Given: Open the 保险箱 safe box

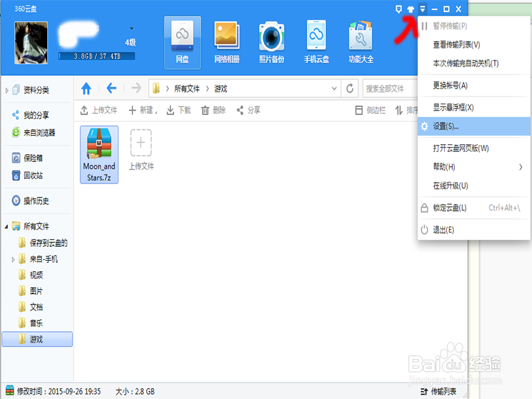Looking at the screenshot, I should tap(32, 158).
